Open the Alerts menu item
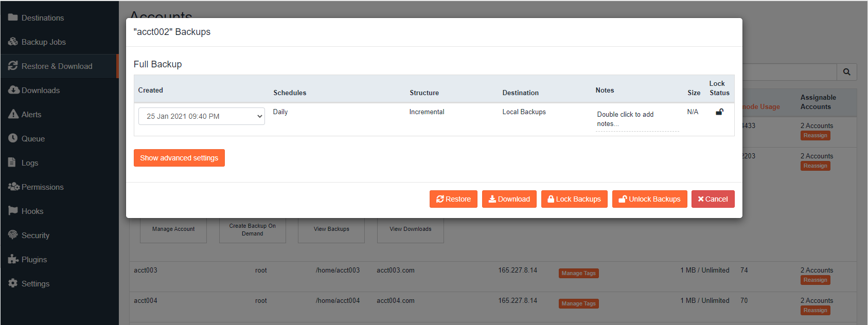Screen dimensions: 868x325 [x=59, y=114]
